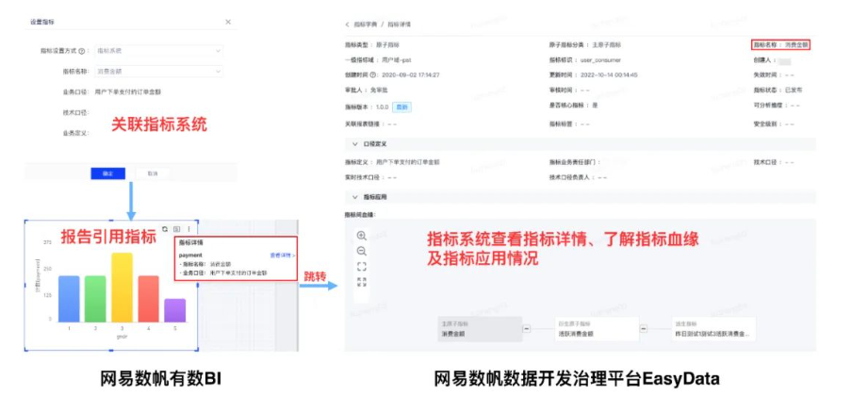Click the yellow bar labeled 3
The image size is (868, 413).
[x=122, y=288]
